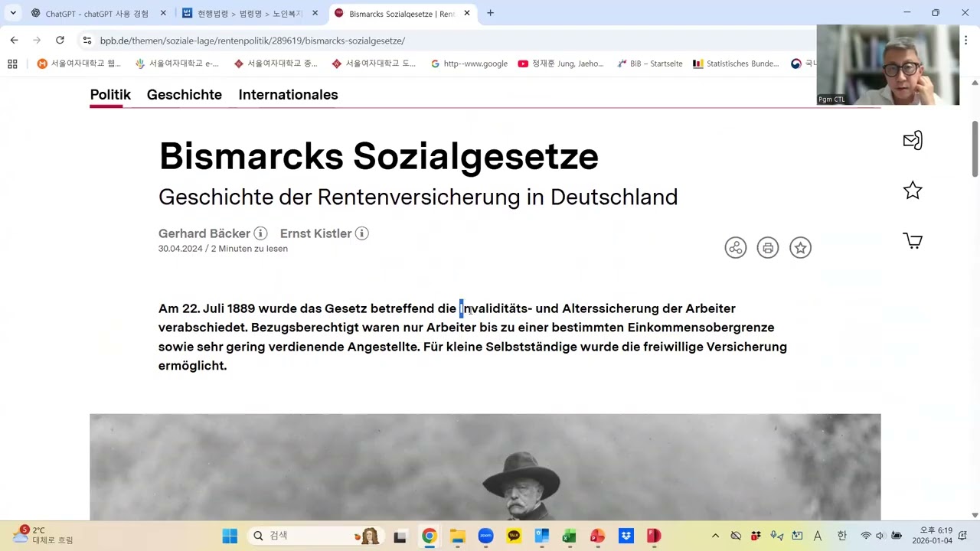Click the webcam video thumbnail of Pgm CTL
Viewport: 980px width, 551px height.
click(887, 65)
